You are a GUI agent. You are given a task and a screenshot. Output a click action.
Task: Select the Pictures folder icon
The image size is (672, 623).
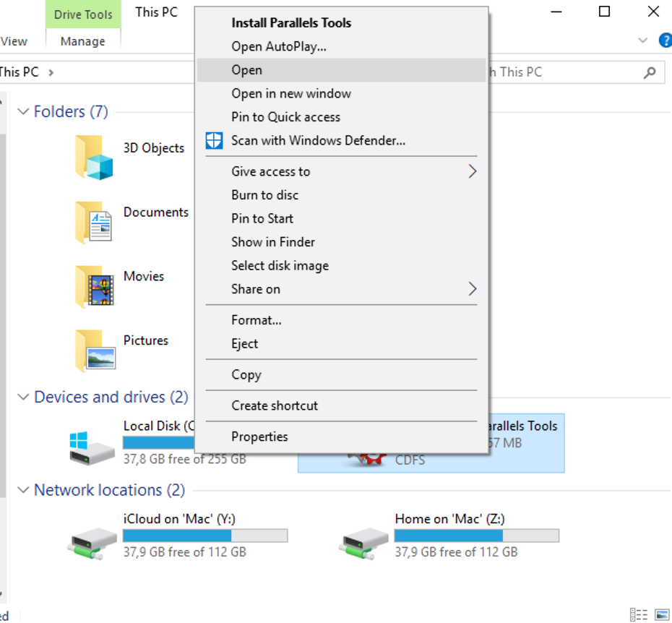[x=94, y=350]
